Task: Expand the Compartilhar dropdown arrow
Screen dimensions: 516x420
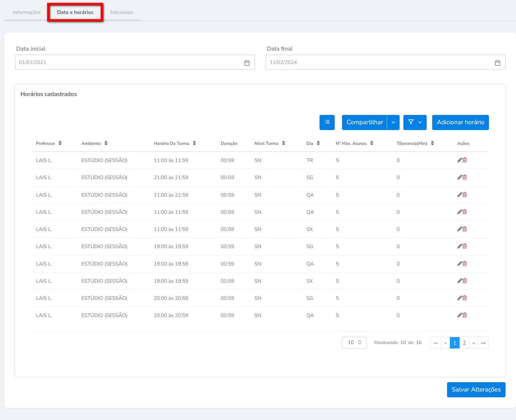Action: pos(393,122)
